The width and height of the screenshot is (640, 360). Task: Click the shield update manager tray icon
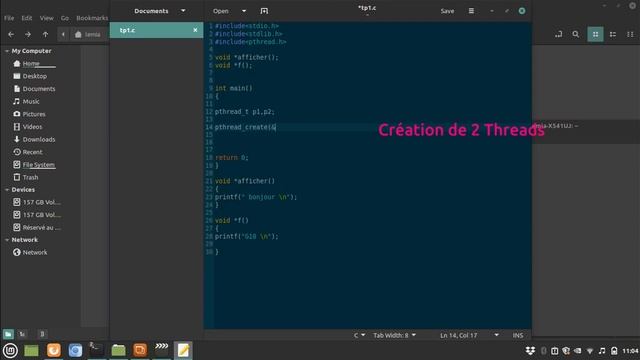click(x=566, y=351)
